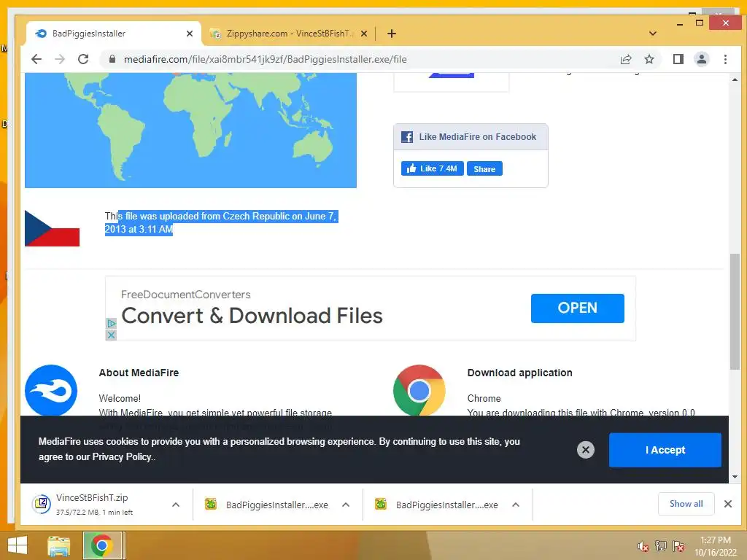Go back to the previous page

36,59
